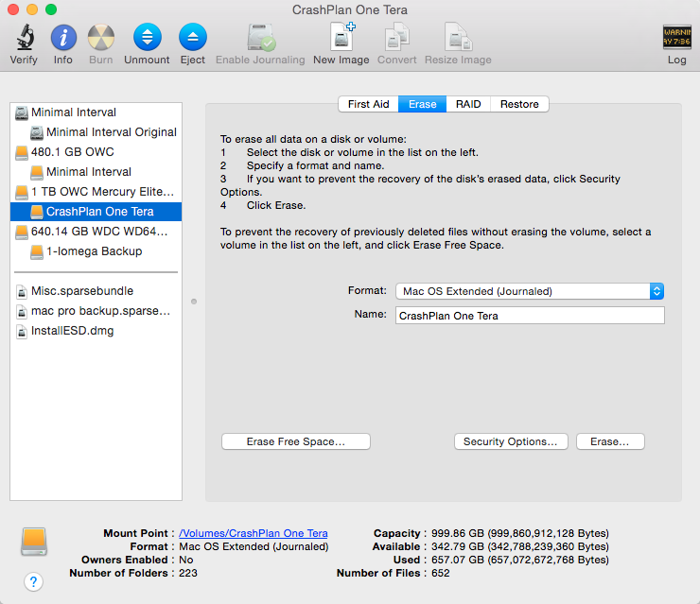Switch to the RAID tab

(468, 104)
